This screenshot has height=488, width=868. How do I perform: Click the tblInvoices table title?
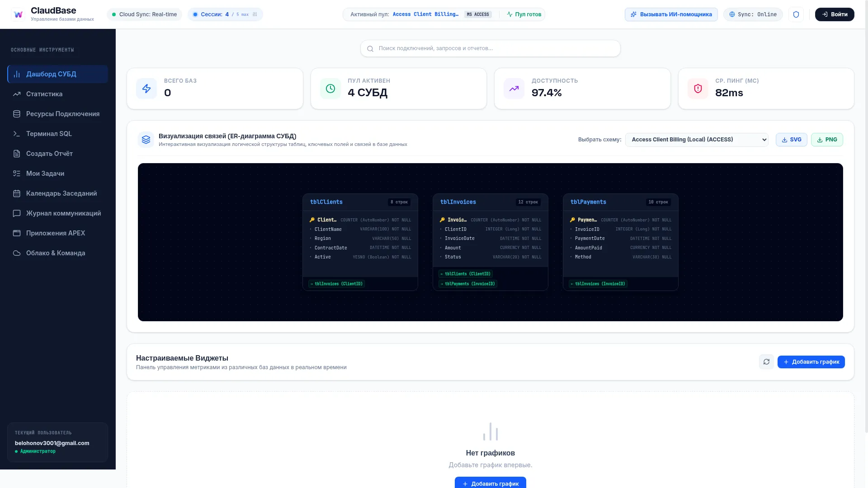click(x=458, y=202)
